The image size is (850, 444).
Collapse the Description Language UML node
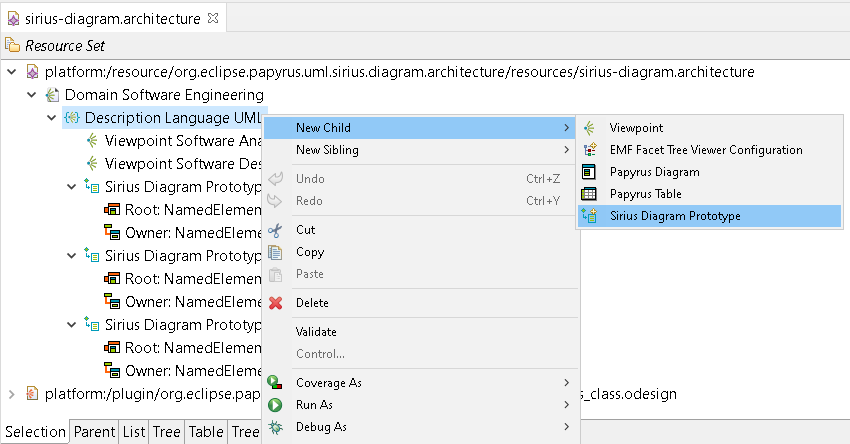click(52, 118)
